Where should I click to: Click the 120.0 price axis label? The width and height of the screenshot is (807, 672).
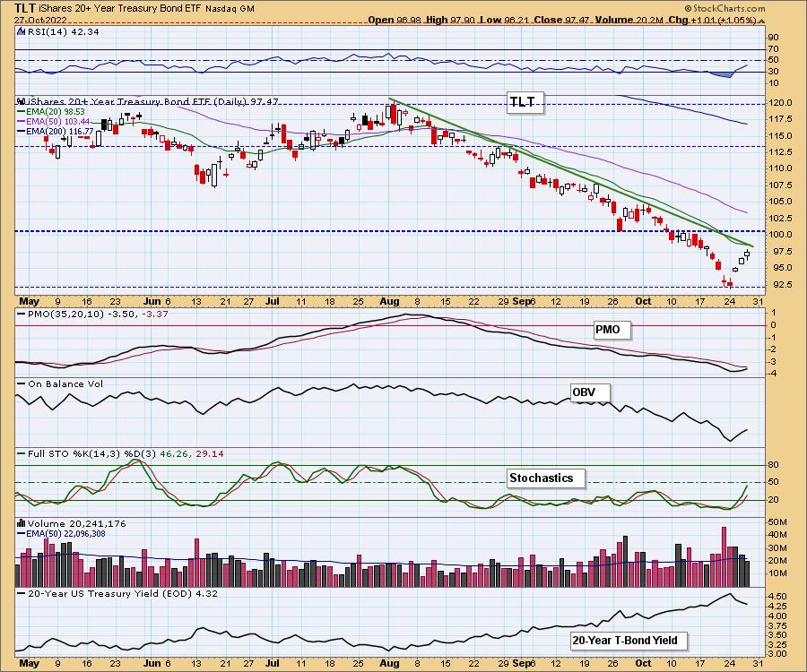[781, 103]
